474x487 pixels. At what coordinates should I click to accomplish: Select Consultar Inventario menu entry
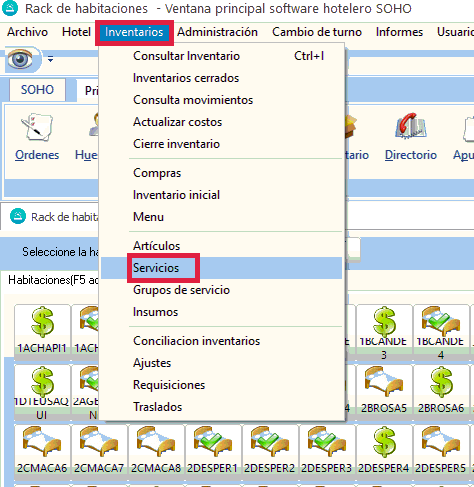coord(221,56)
